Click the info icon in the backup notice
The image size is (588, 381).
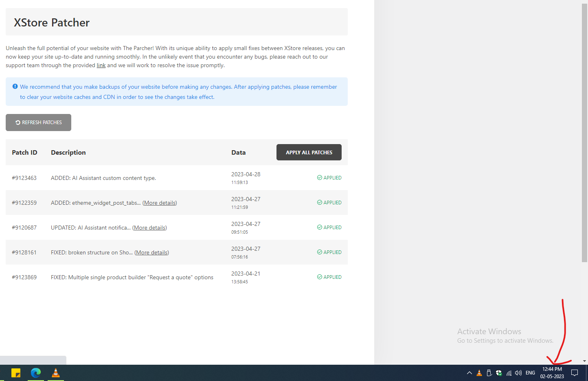pyautogui.click(x=15, y=86)
